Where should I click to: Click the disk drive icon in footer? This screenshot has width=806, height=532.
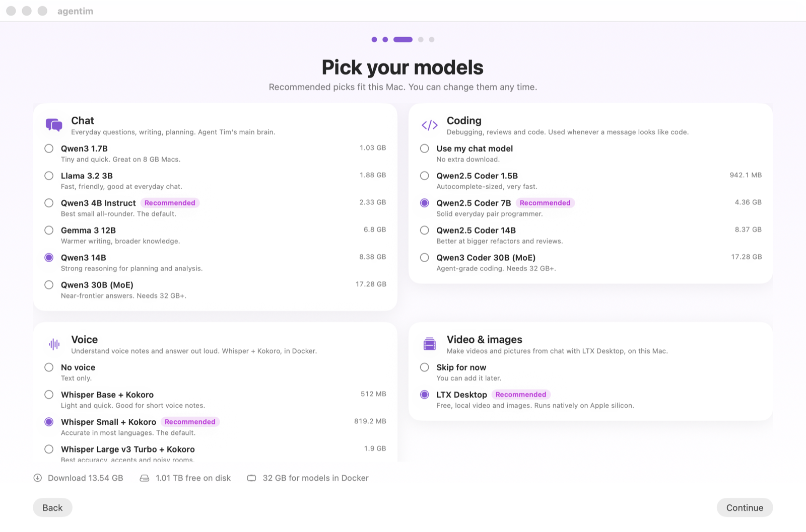(x=145, y=478)
